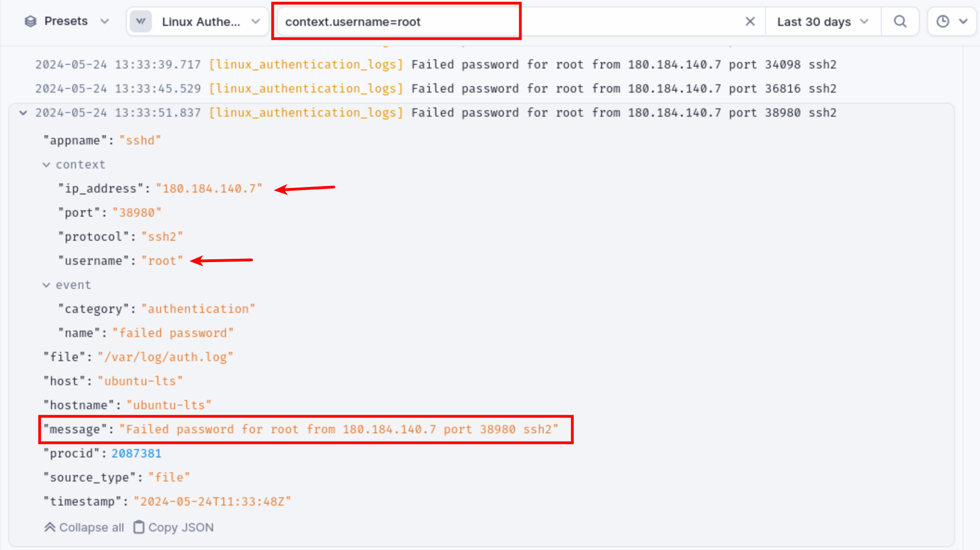Viewport: 980px width, 550px height.
Task: Click Copy JSON button
Action: point(174,527)
